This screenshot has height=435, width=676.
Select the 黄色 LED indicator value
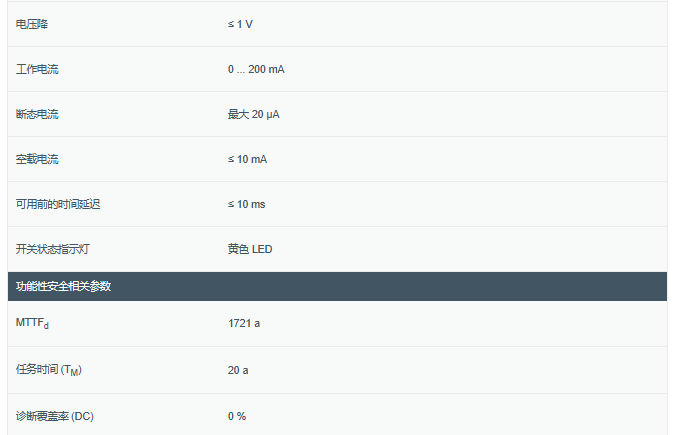click(250, 249)
